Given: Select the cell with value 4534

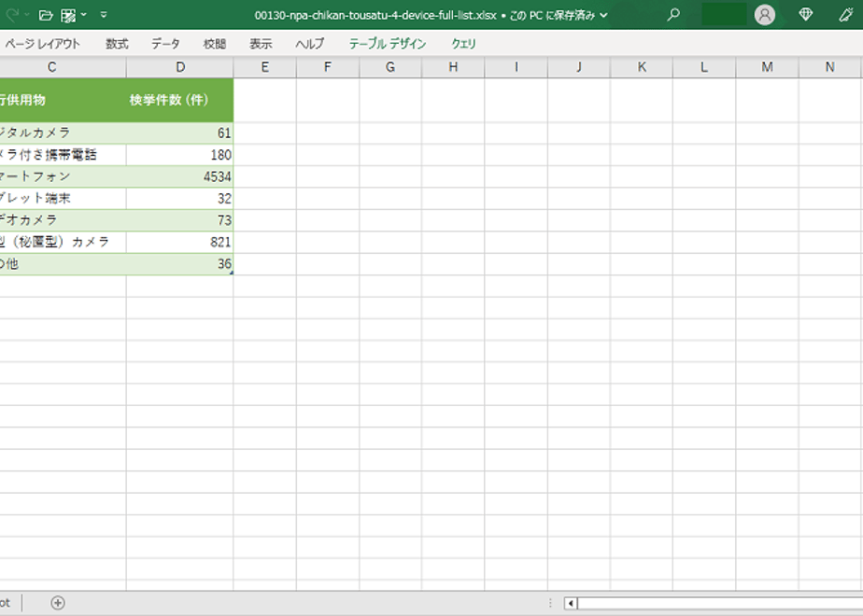Looking at the screenshot, I should click(180, 176).
